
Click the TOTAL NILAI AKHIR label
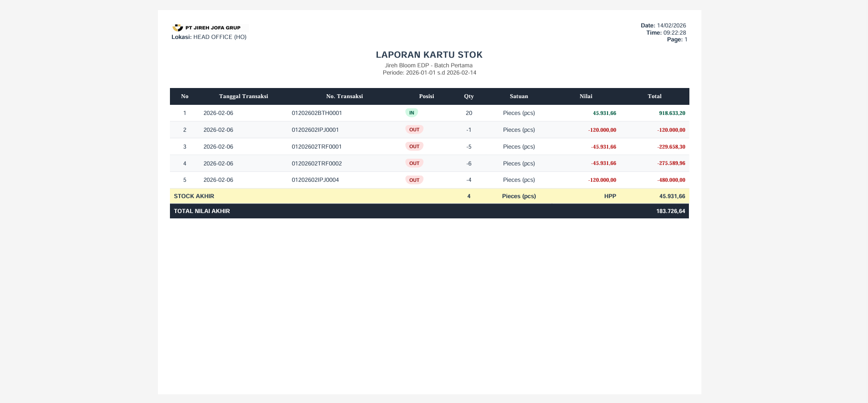coord(202,211)
